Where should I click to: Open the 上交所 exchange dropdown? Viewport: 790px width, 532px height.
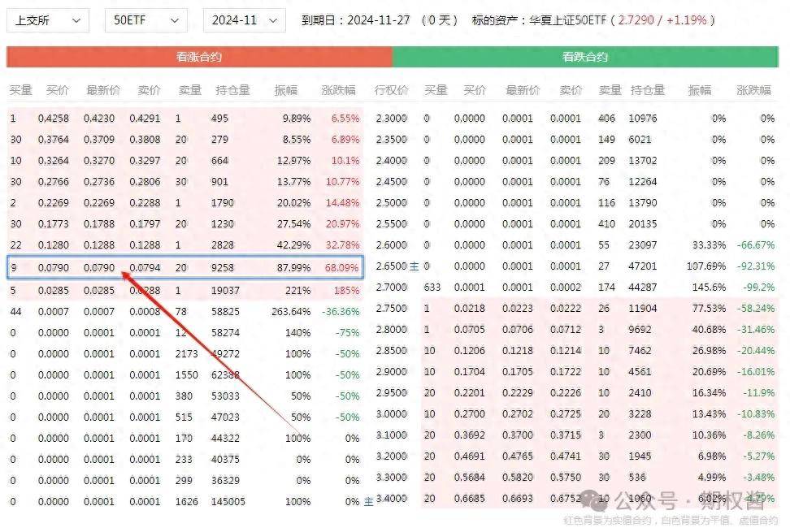pos(48,20)
